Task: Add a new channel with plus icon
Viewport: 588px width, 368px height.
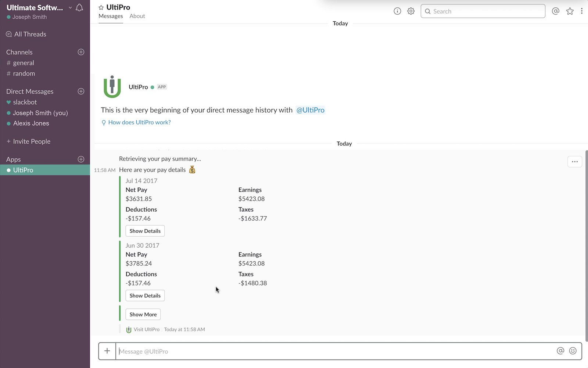Action: pos(81,52)
